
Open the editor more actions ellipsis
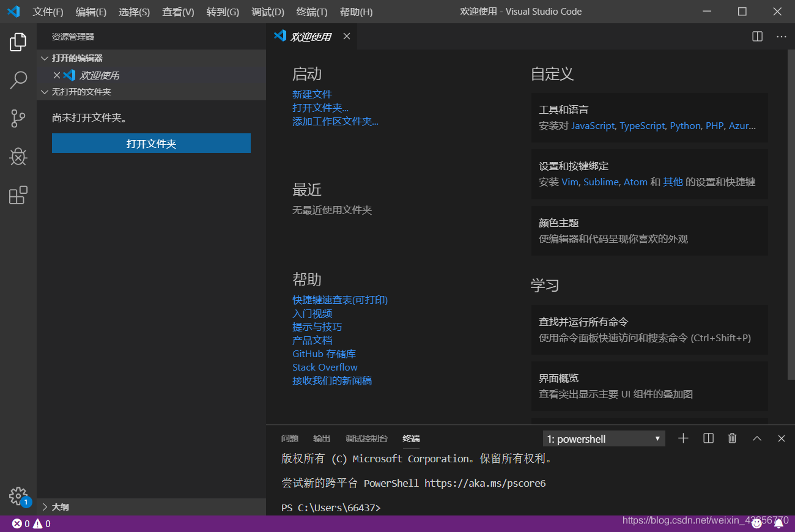coord(781,37)
